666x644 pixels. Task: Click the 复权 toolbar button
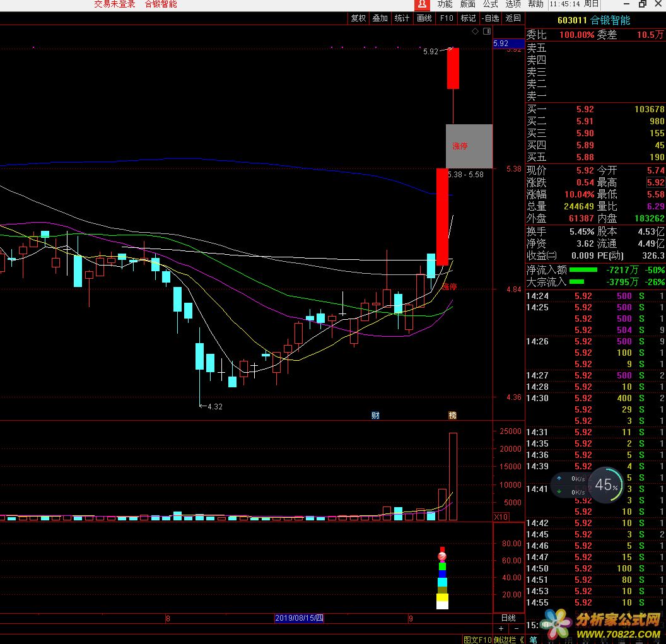[x=358, y=18]
